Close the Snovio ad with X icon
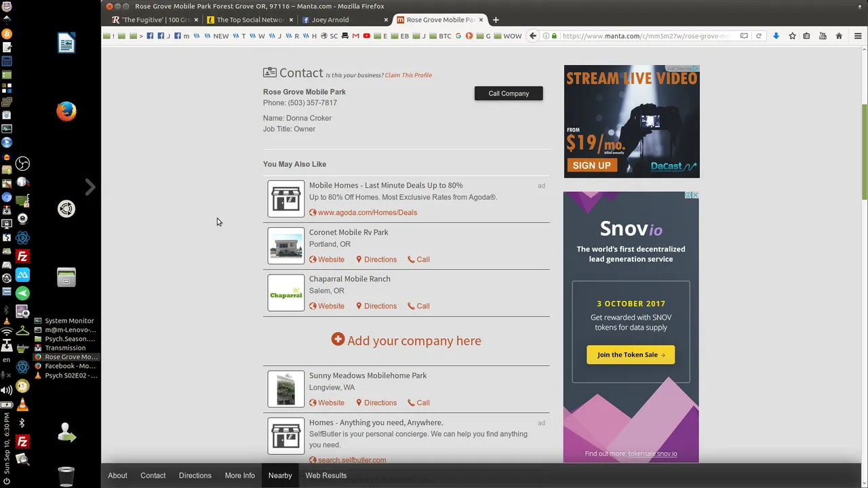 coord(695,195)
